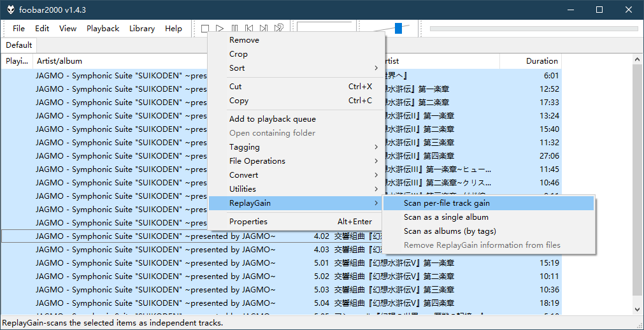The width and height of the screenshot is (644, 330).
Task: Click the Duration column header
Action: 541,61
